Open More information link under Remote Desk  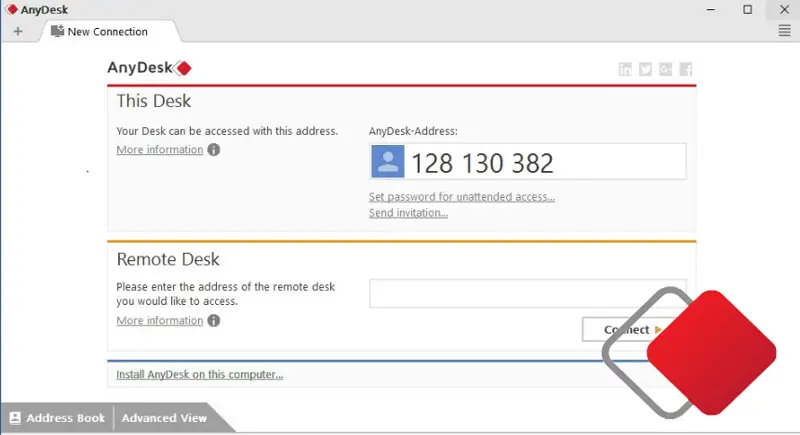pos(159,321)
